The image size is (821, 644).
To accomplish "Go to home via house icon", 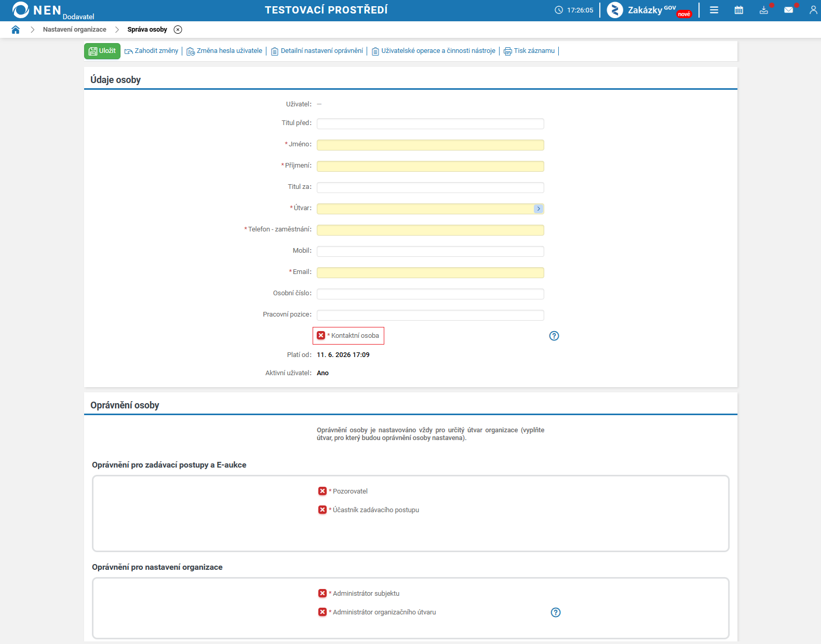I will 16,30.
